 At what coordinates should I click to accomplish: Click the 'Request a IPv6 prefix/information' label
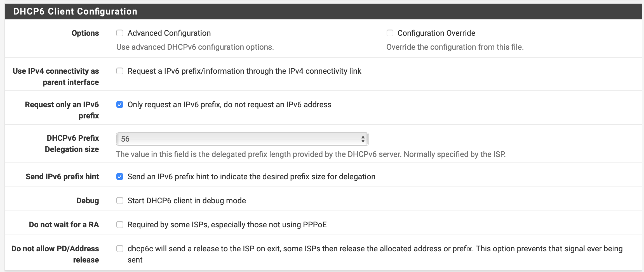pyautogui.click(x=244, y=71)
